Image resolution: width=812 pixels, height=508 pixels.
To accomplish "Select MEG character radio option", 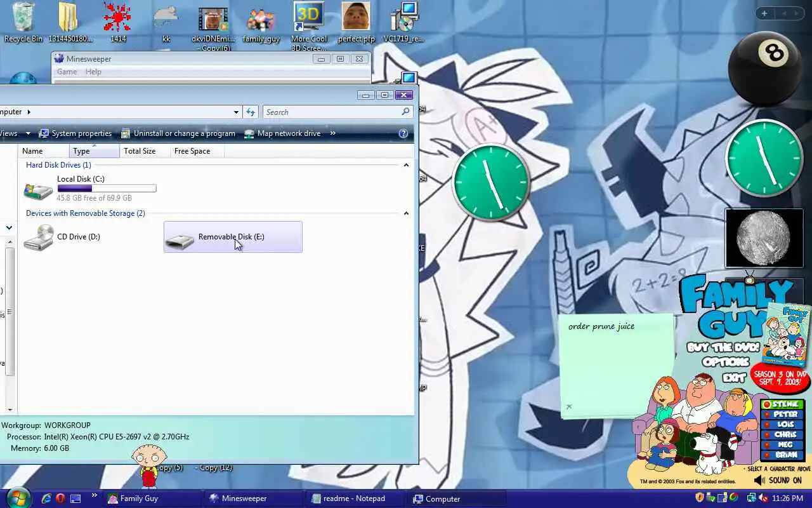I will coord(782,445).
